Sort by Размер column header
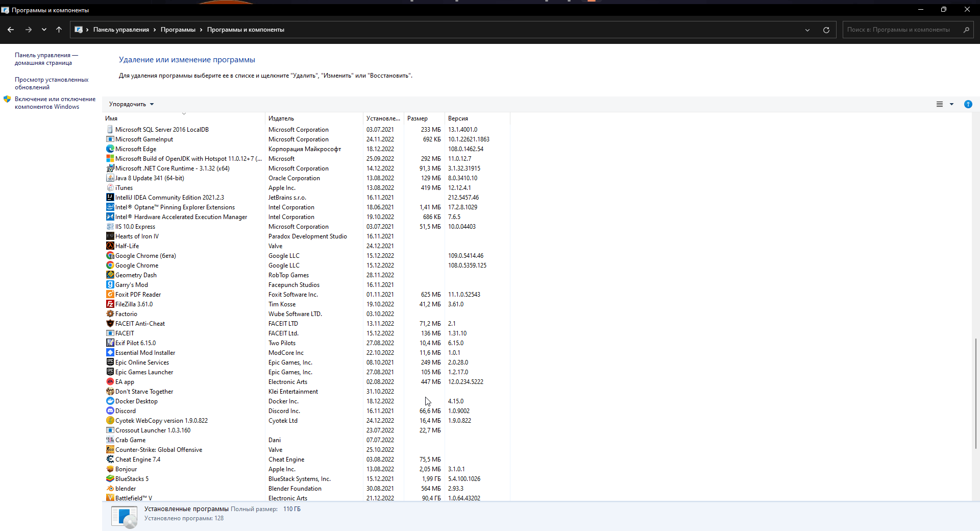This screenshot has width=980, height=531. click(424, 118)
